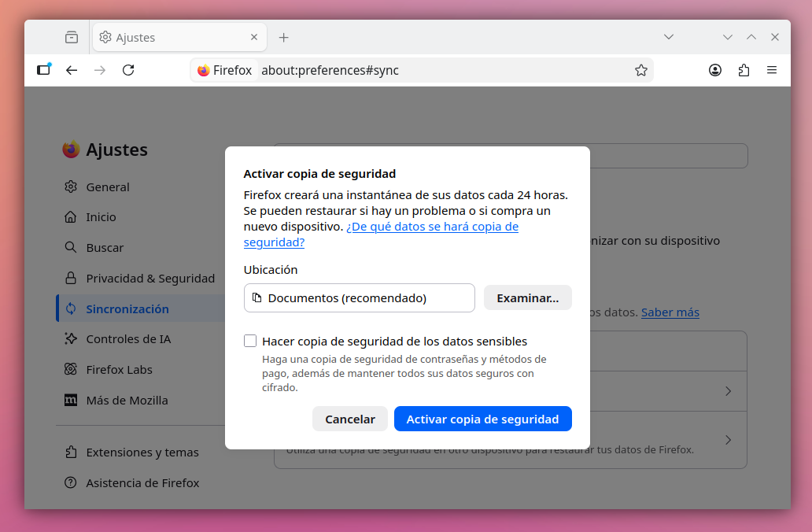
Task: Click the Documentos (recomendado) location field
Action: pos(360,297)
